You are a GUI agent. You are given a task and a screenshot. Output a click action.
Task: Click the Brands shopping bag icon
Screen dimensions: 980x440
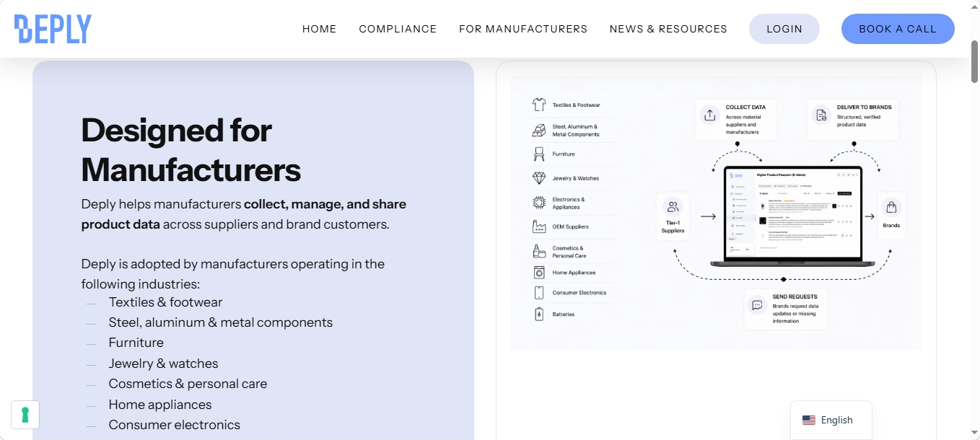(891, 207)
